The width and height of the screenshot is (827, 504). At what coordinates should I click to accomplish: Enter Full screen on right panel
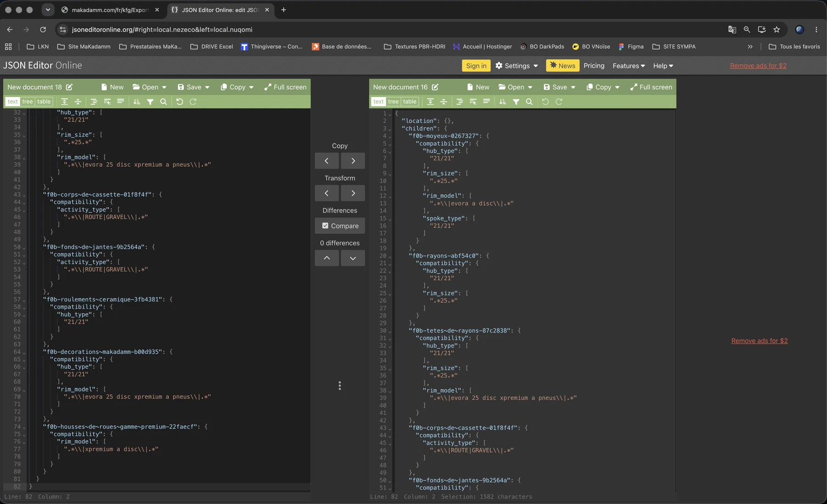pyautogui.click(x=651, y=87)
